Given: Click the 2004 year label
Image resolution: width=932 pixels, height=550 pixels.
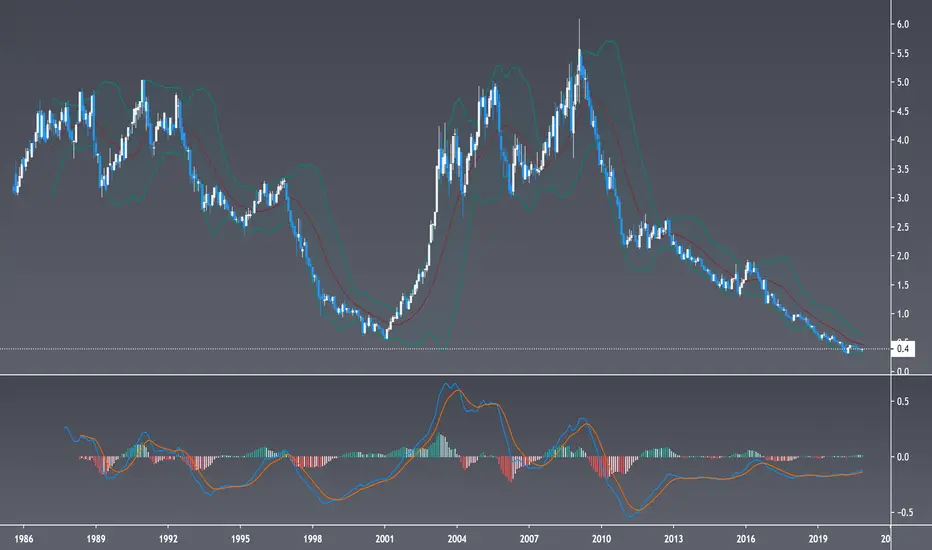Looking at the screenshot, I should coord(457,539).
